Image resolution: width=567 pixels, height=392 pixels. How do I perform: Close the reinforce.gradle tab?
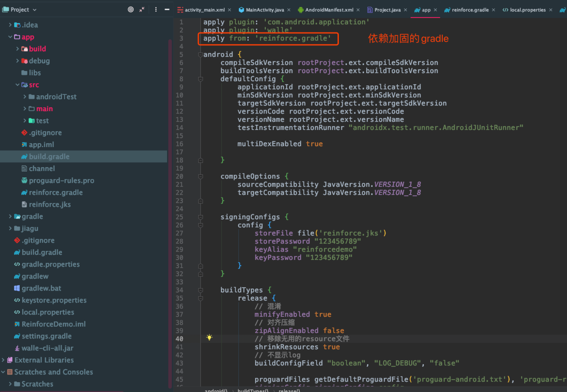(494, 10)
